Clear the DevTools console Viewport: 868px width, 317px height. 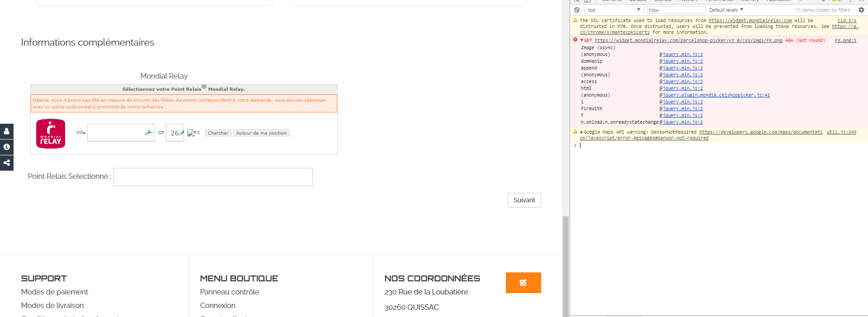tap(577, 10)
